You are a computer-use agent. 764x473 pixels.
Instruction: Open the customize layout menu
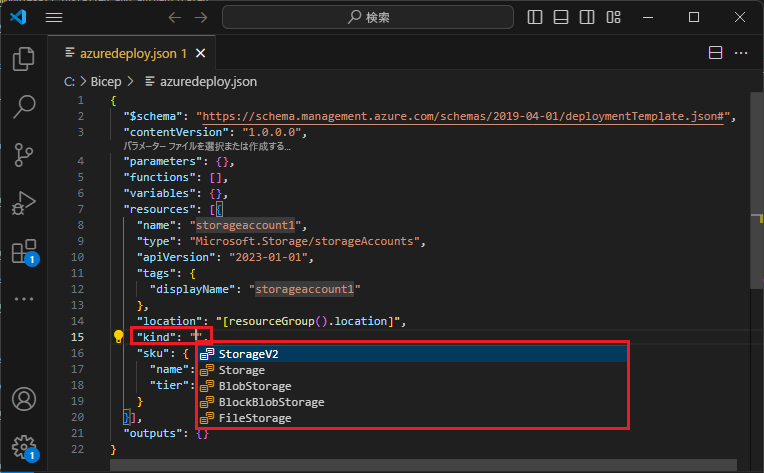coord(613,18)
